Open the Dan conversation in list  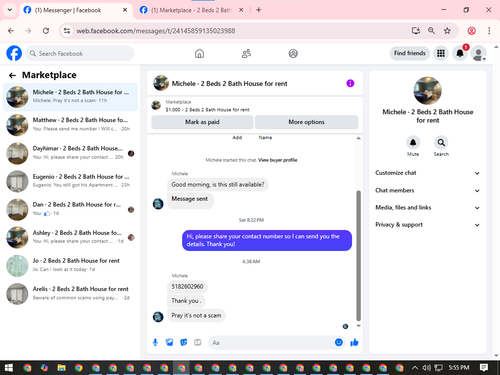pyautogui.click(x=70, y=209)
